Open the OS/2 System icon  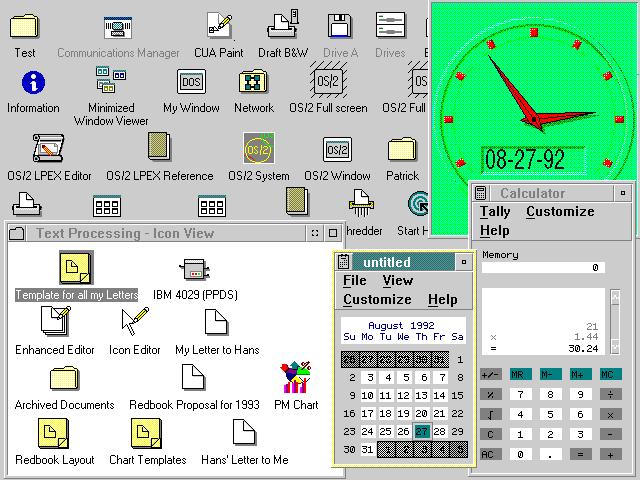pos(258,148)
